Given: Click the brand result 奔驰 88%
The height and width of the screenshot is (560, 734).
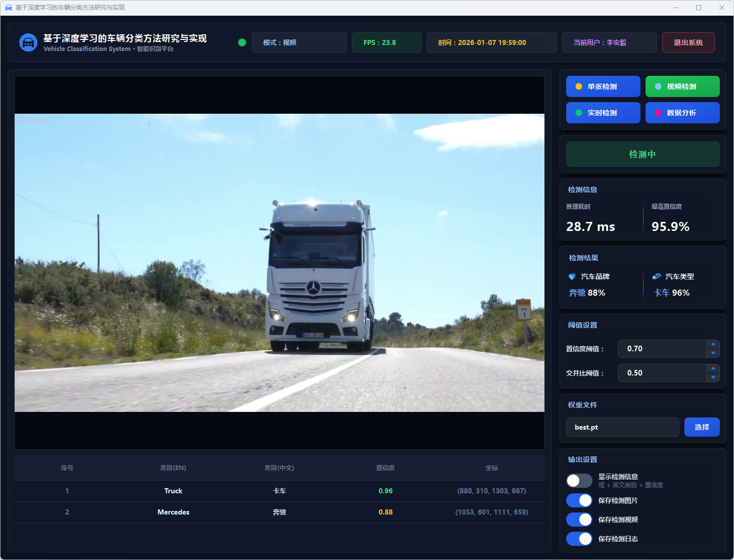Looking at the screenshot, I should (x=587, y=293).
